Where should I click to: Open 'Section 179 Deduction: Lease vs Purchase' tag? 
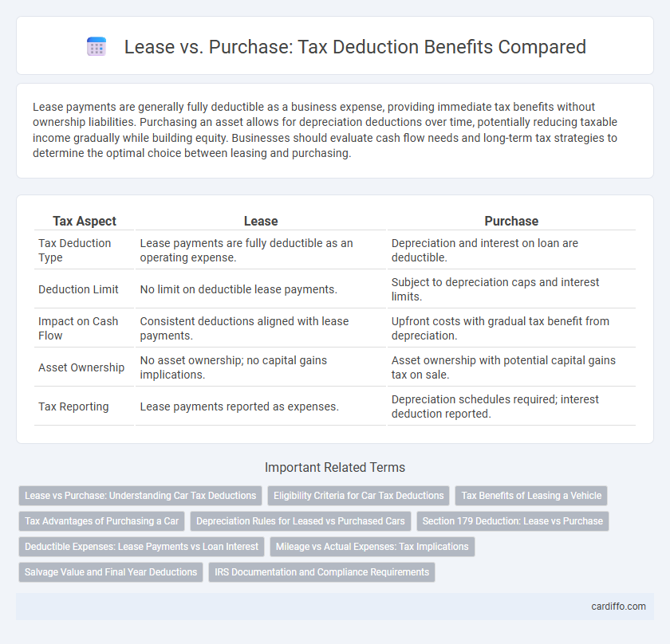click(x=512, y=521)
